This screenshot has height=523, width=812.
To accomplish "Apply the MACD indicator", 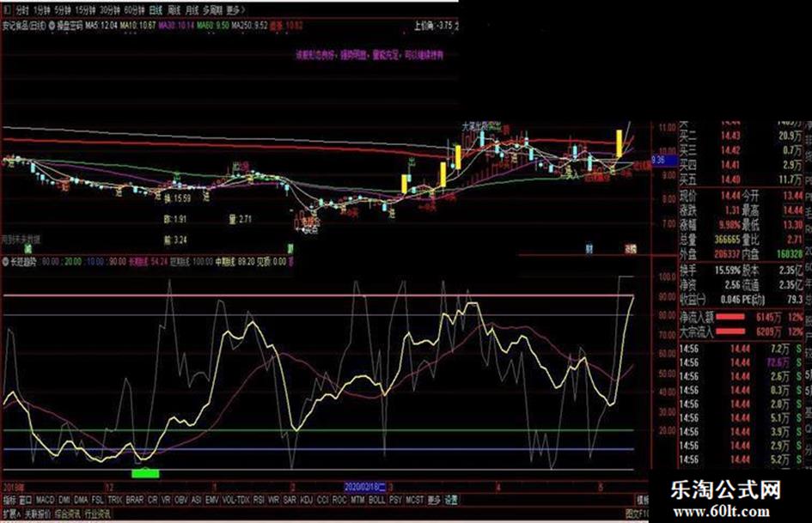I will (x=45, y=500).
